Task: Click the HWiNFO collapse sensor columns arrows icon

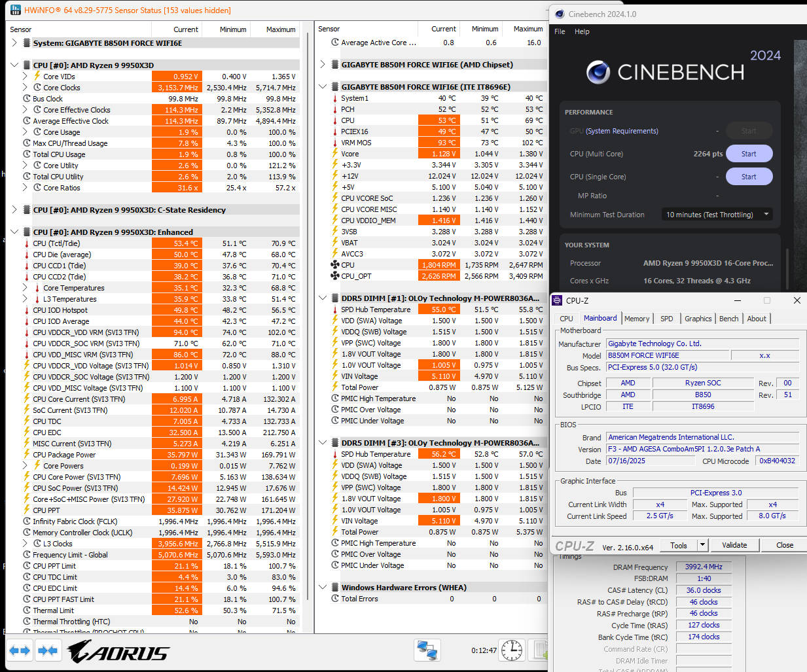Action: (x=47, y=650)
